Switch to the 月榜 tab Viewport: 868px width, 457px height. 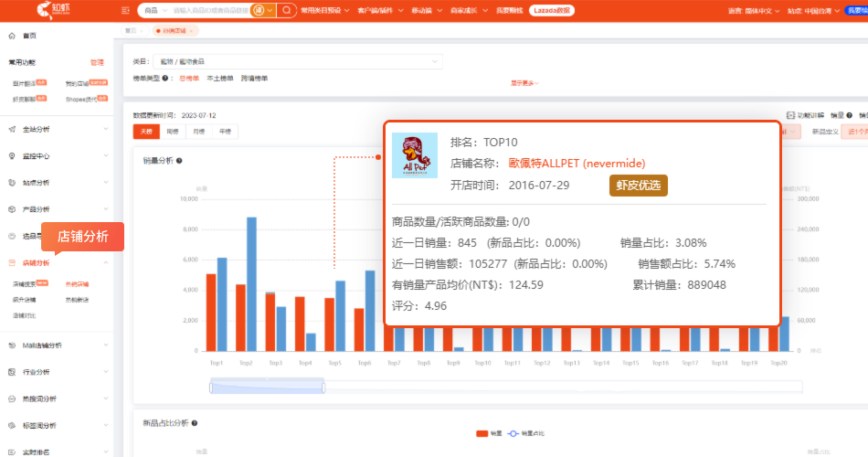click(x=199, y=132)
